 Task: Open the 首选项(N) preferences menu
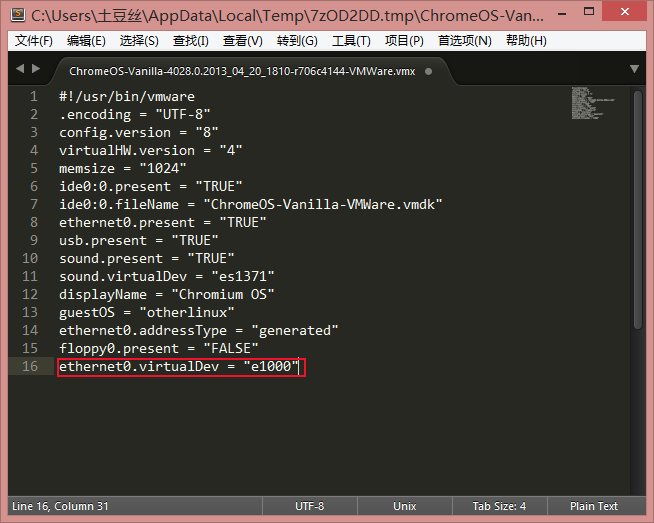pos(464,41)
